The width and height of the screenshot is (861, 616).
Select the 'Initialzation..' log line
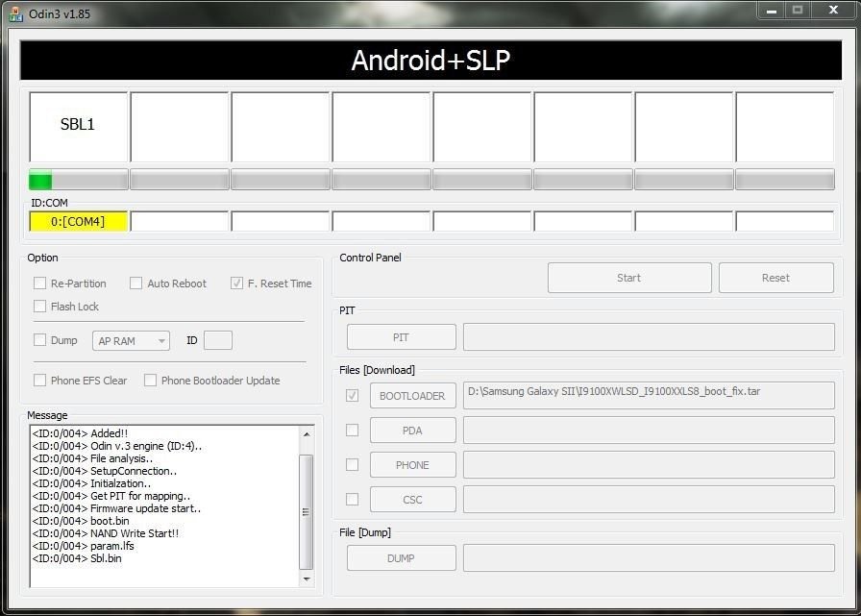pos(91,483)
